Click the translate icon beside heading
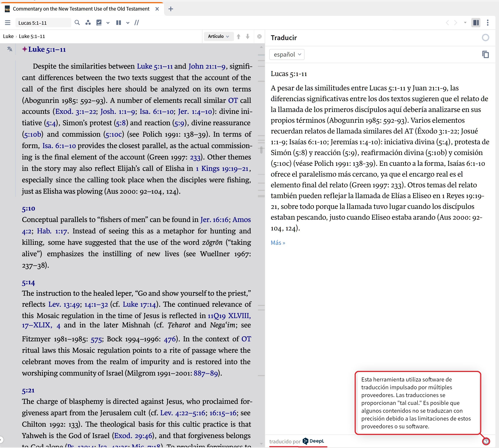499x448 pixels. pos(10,49)
